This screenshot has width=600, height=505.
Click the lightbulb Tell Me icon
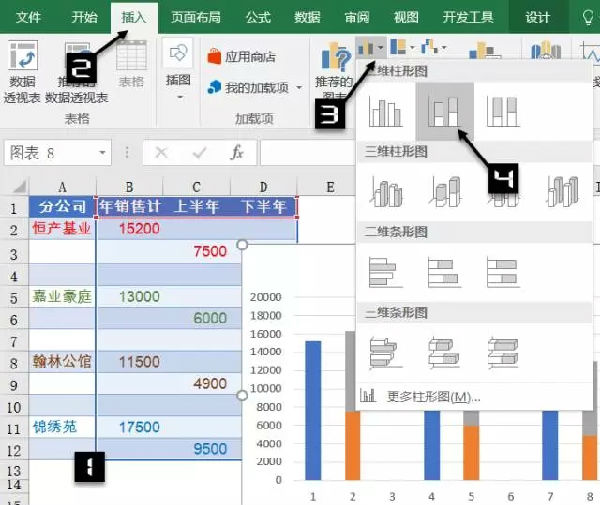588,17
